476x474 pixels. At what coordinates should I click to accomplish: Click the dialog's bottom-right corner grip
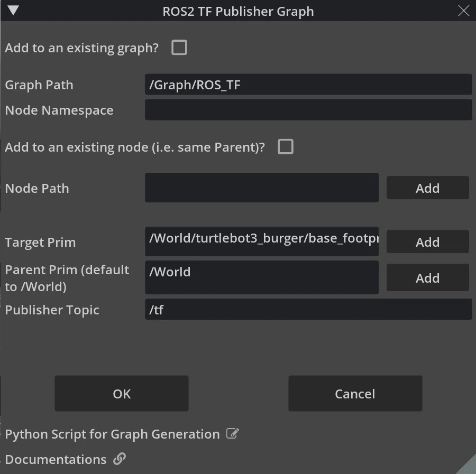[468, 467]
